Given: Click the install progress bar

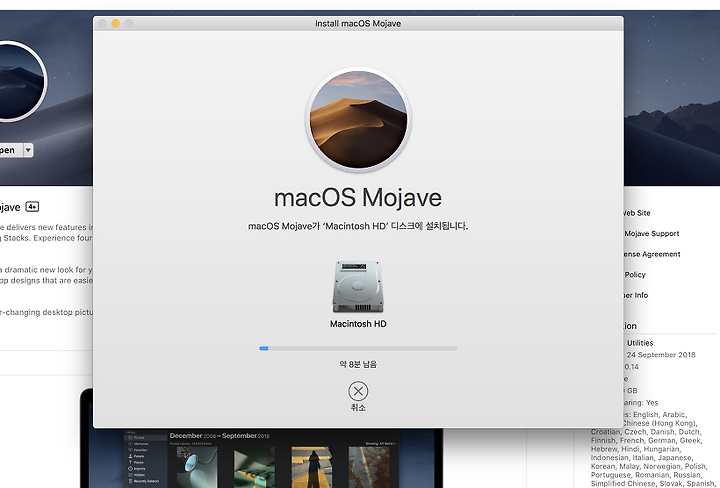Looking at the screenshot, I should 358,348.
